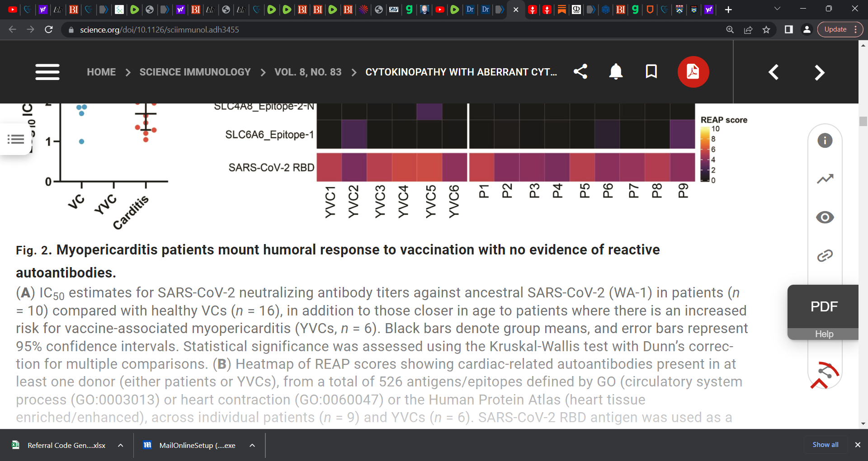Download the PDF via the red PDF button
This screenshot has height=461, width=868.
(693, 71)
